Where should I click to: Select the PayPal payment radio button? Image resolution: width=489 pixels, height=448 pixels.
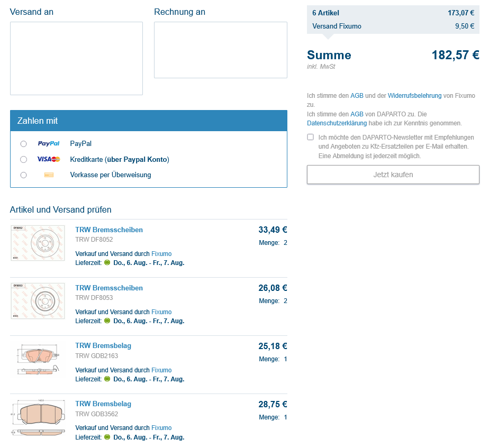[x=23, y=144]
